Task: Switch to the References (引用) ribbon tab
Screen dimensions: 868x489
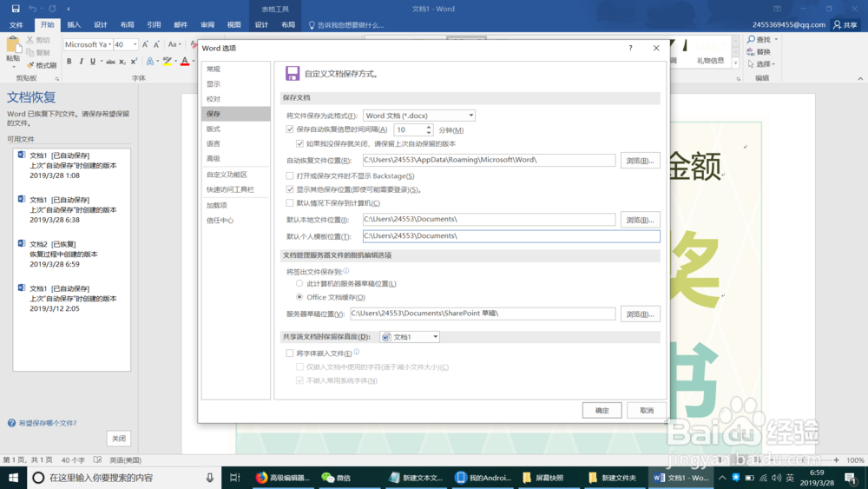Action: coord(154,25)
